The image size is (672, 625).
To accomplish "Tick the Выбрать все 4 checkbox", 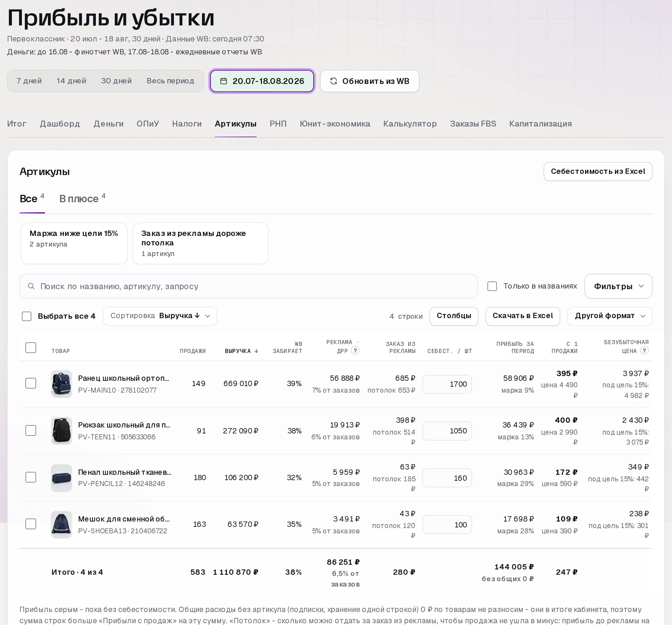I will point(27,316).
